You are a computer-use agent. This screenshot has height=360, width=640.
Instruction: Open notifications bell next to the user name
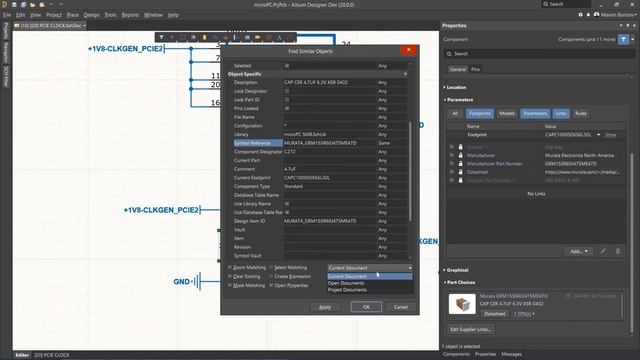tap(588, 15)
